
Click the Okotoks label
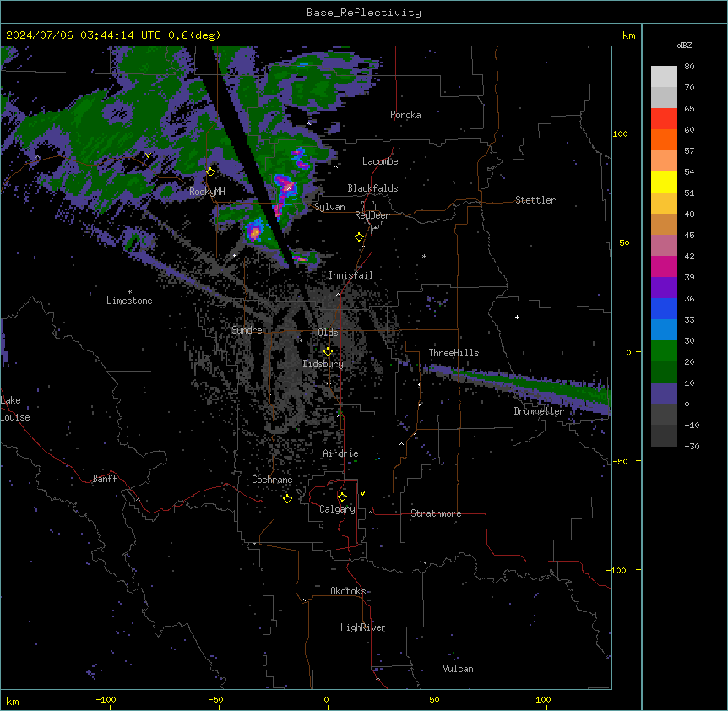348,591
